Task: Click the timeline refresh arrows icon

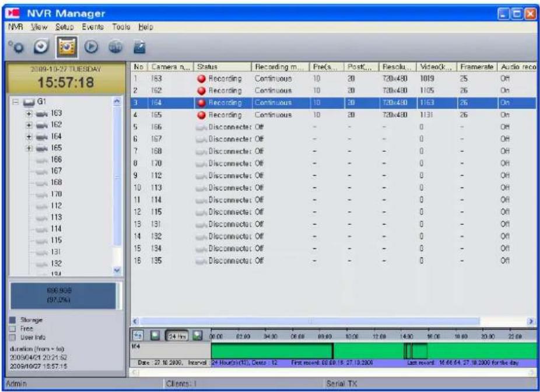Action: click(138, 335)
